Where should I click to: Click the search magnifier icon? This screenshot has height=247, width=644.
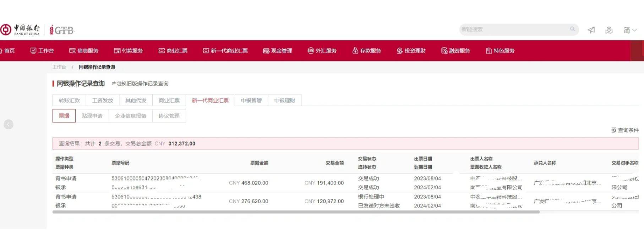coord(572,29)
